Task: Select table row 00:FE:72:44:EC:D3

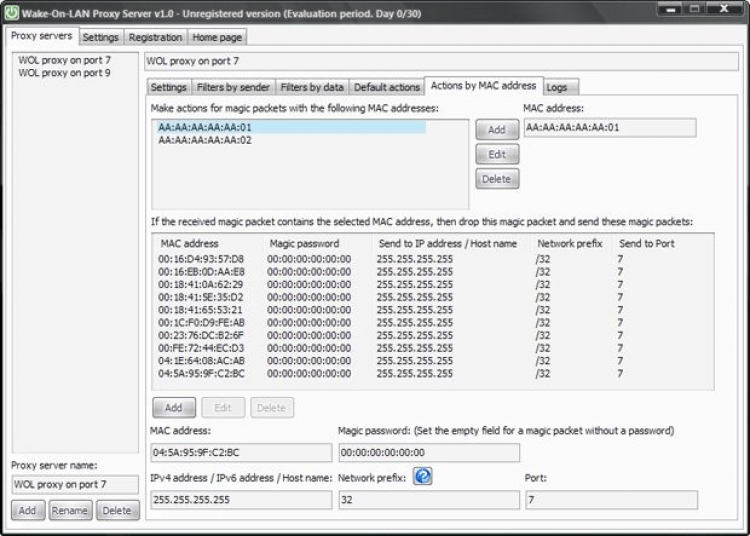Action: coord(432,348)
